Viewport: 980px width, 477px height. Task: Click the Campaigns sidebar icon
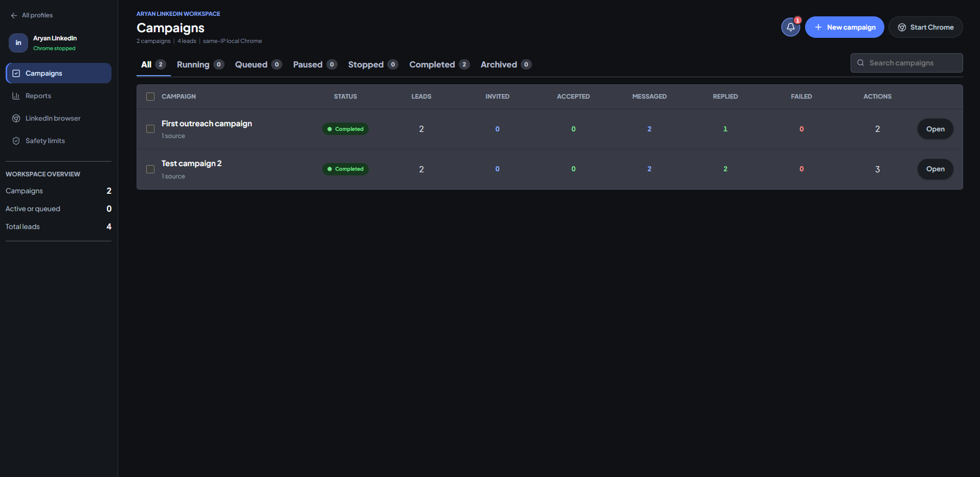coord(16,73)
